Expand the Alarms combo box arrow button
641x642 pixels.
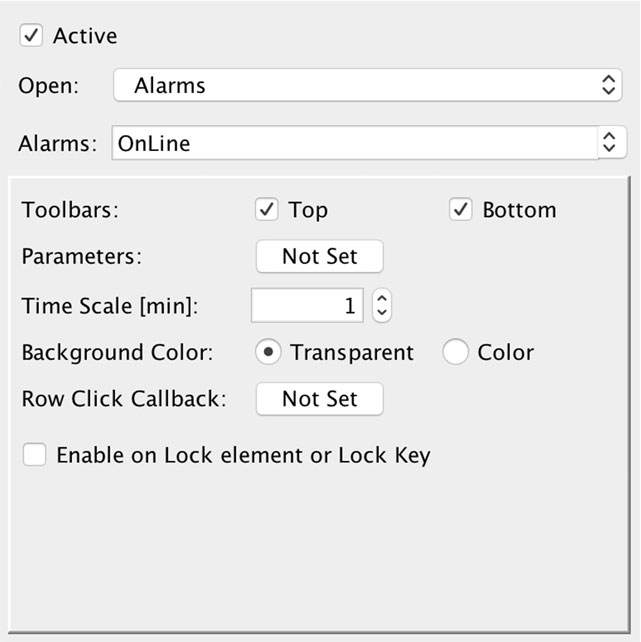coord(610,142)
